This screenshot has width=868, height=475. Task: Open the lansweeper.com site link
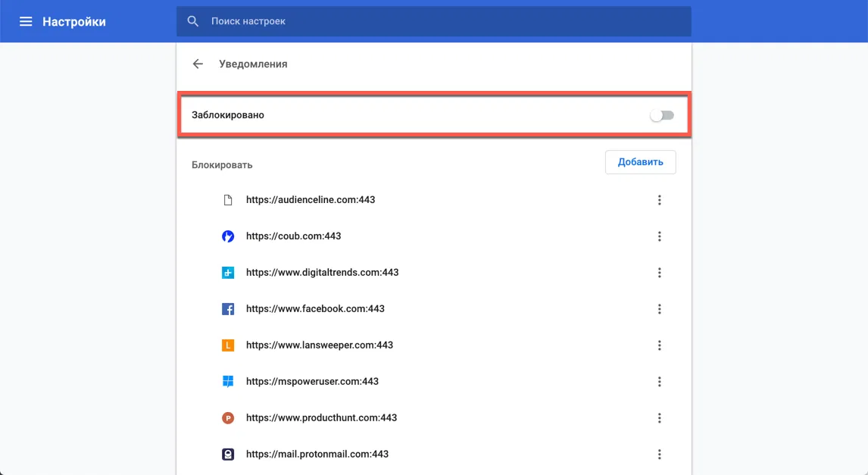tap(318, 345)
